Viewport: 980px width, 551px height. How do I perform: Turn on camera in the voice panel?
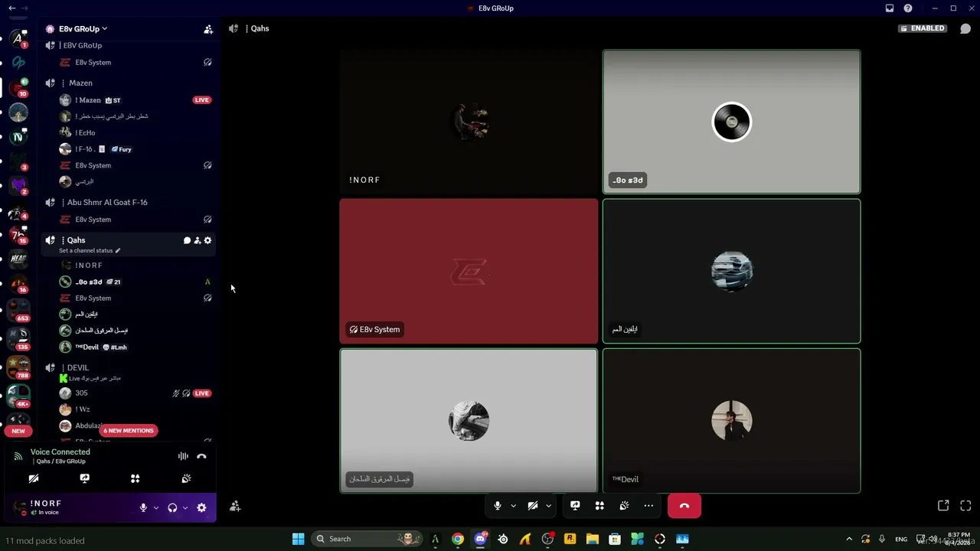click(x=34, y=478)
